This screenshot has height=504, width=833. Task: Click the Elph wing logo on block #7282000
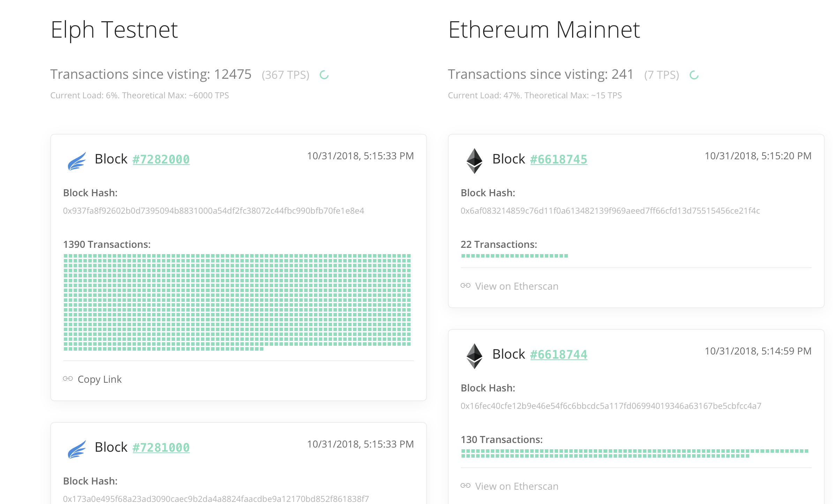[77, 161]
